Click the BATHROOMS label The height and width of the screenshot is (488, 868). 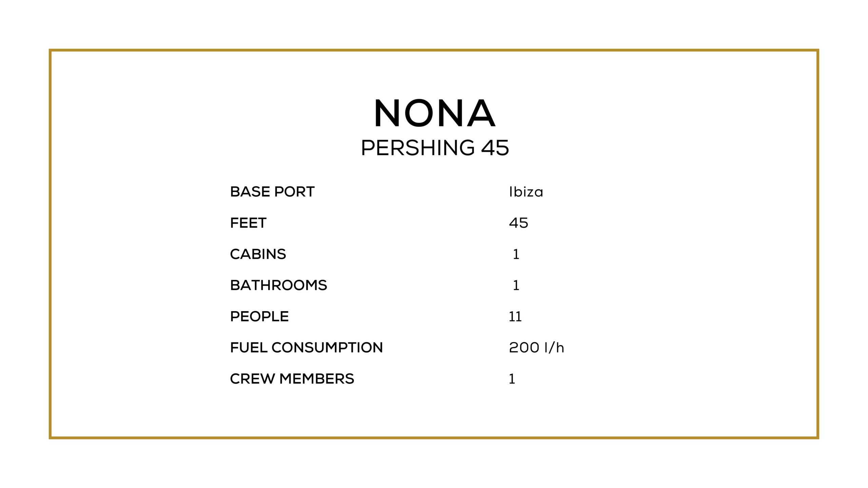(279, 285)
